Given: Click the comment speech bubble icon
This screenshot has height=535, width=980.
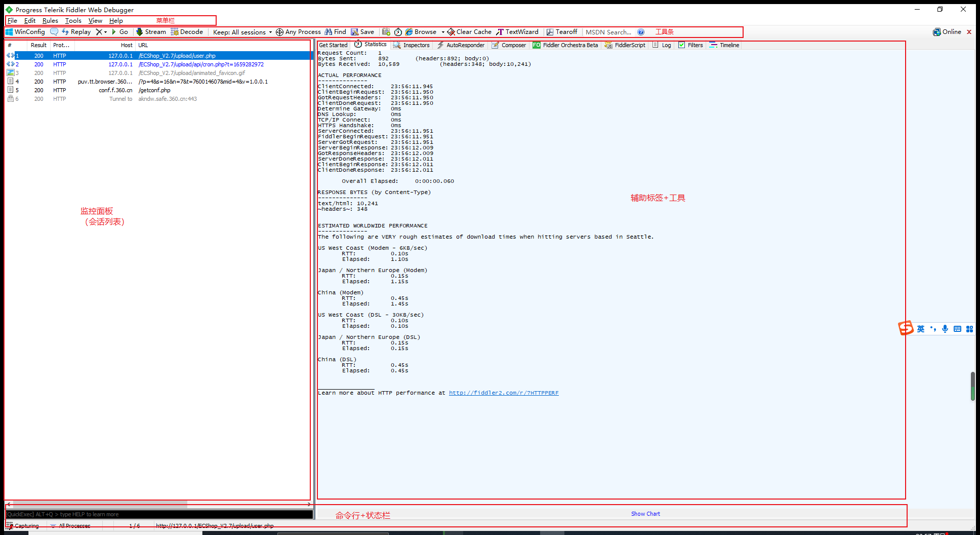Looking at the screenshot, I should point(54,32).
